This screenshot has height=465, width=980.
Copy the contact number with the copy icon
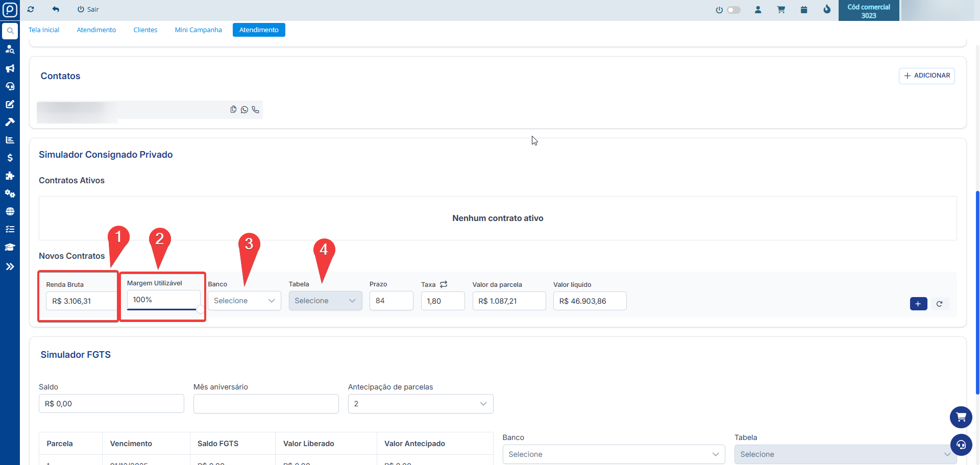[233, 109]
